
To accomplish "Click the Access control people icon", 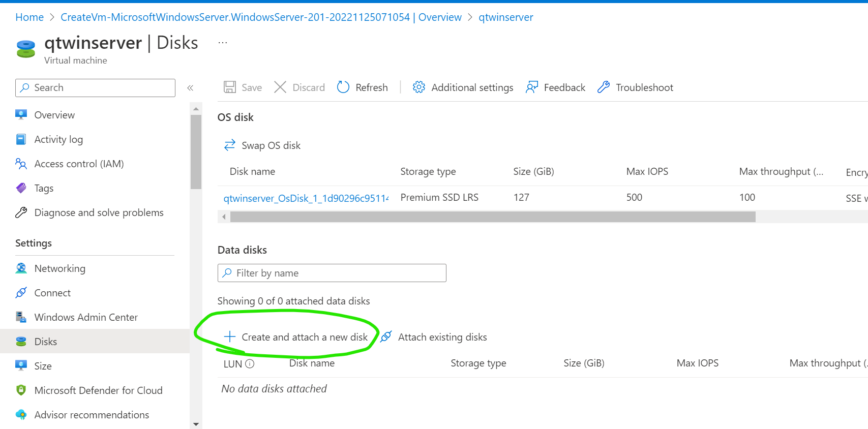I will (x=21, y=164).
